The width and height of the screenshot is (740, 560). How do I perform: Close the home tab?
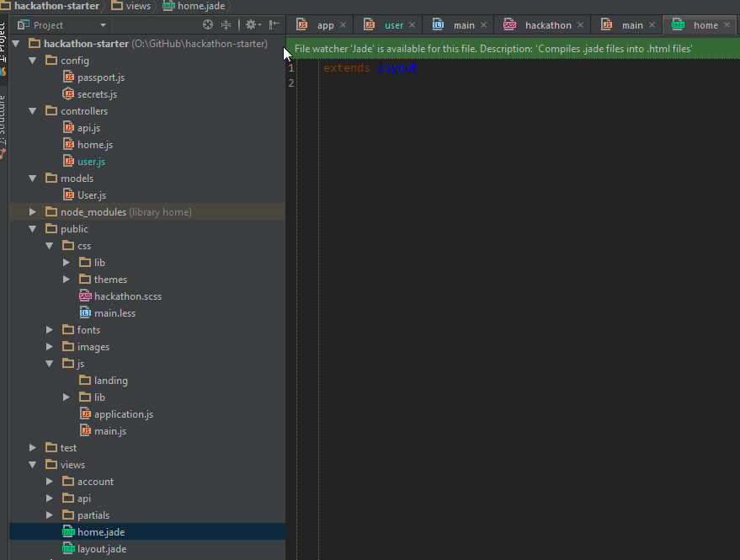tap(727, 25)
